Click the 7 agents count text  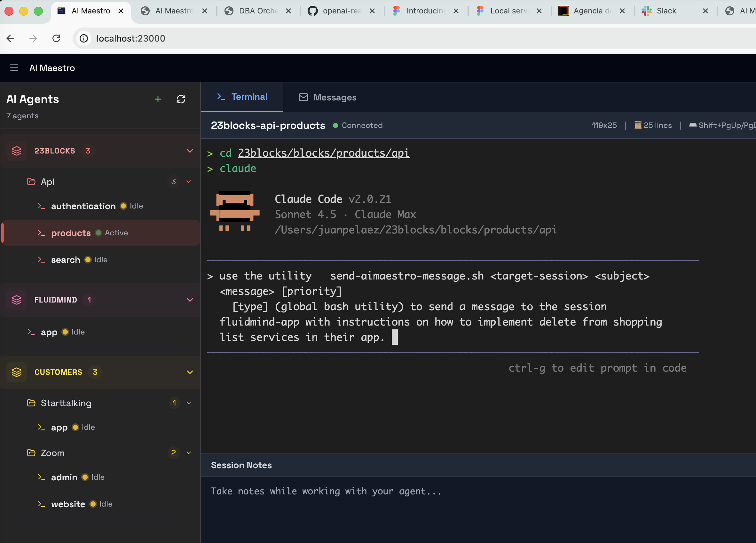[x=22, y=116]
